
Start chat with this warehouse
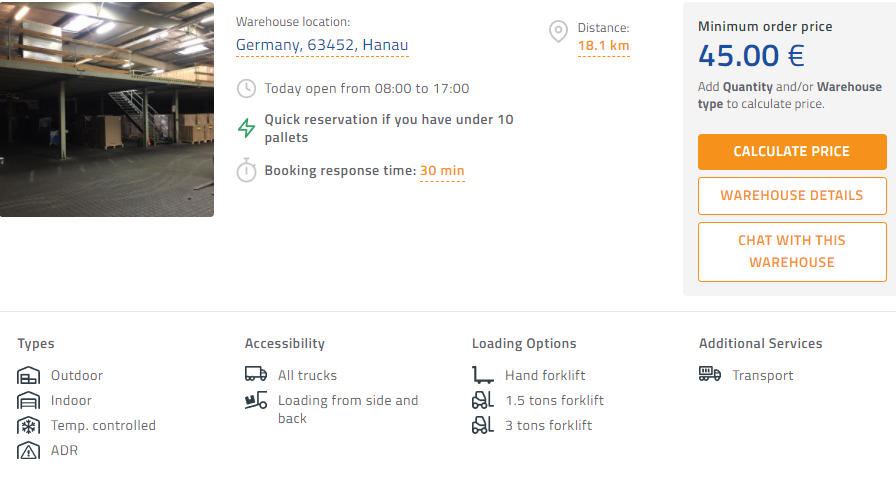point(792,251)
